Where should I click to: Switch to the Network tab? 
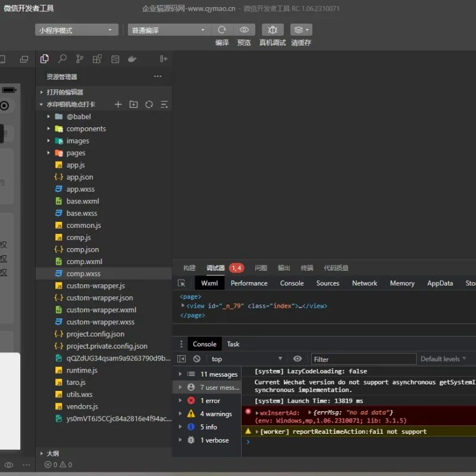click(364, 283)
